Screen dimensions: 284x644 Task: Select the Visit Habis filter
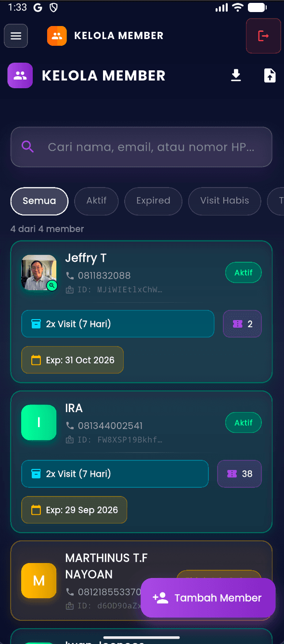pos(225,201)
